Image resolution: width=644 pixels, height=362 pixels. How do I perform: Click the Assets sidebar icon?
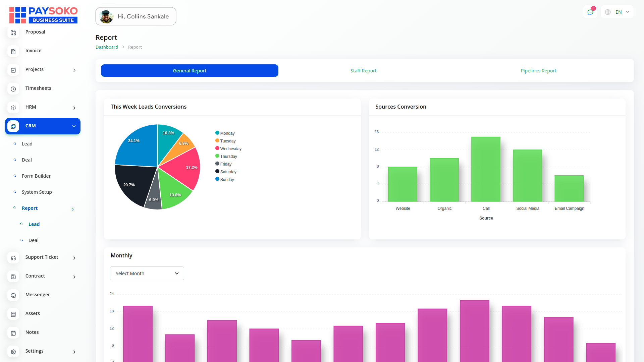13,314
